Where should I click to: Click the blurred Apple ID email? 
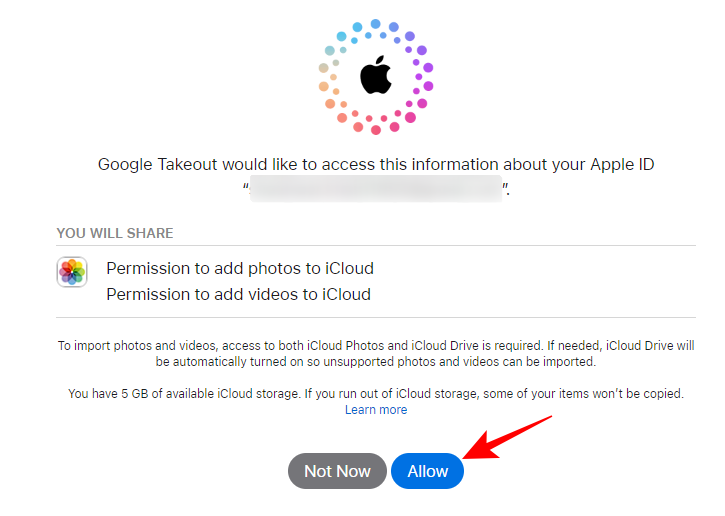(x=376, y=188)
